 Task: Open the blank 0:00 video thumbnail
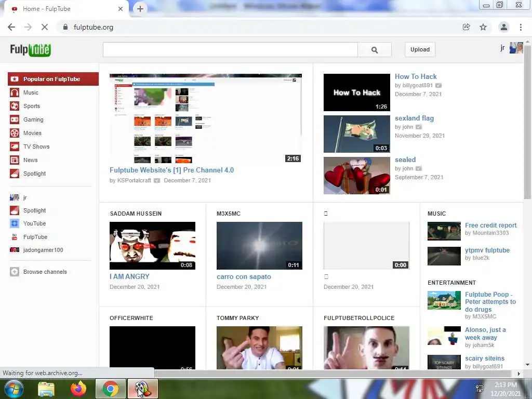(366, 246)
